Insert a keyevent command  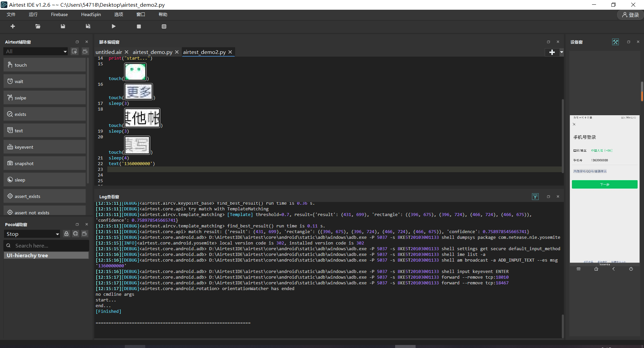pyautogui.click(x=45, y=147)
